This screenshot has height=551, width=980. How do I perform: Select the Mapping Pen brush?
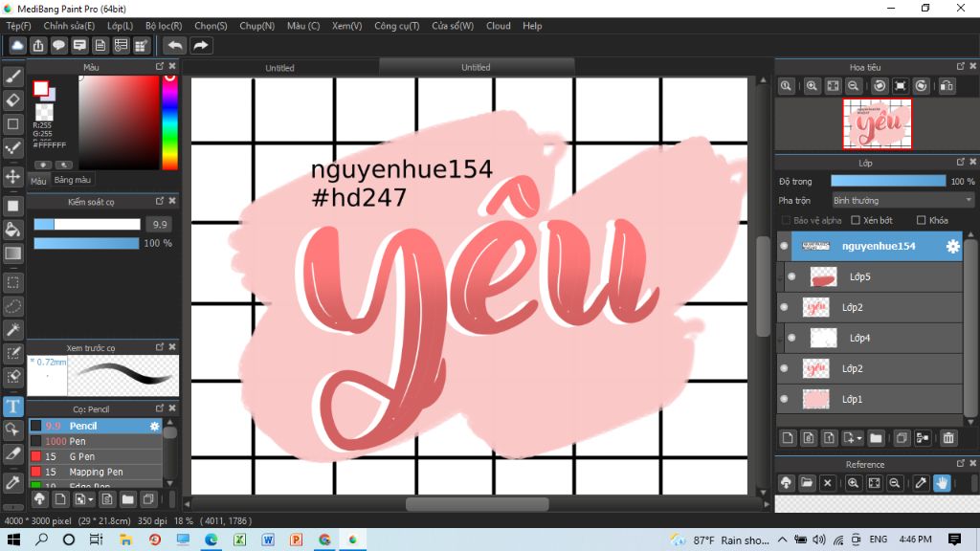tap(96, 473)
